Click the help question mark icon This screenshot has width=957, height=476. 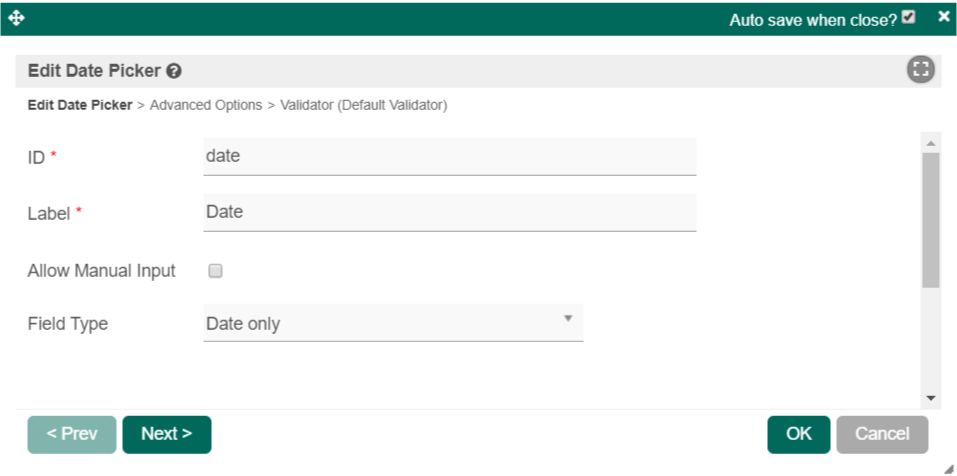tap(174, 72)
